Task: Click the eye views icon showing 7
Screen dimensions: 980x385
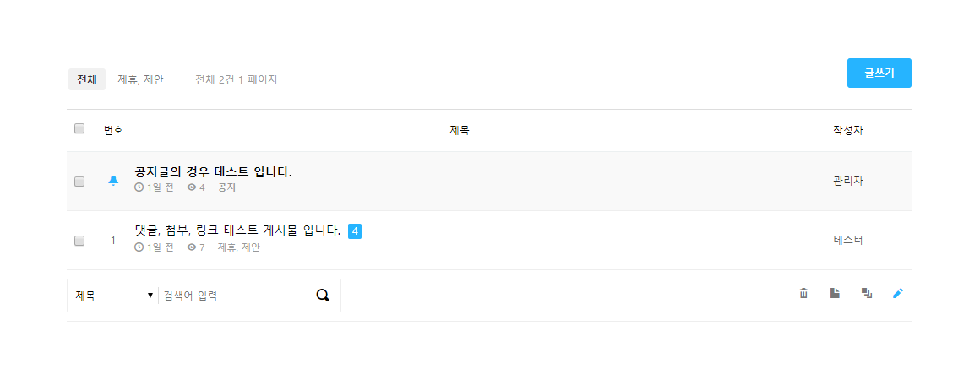Action: (x=192, y=247)
